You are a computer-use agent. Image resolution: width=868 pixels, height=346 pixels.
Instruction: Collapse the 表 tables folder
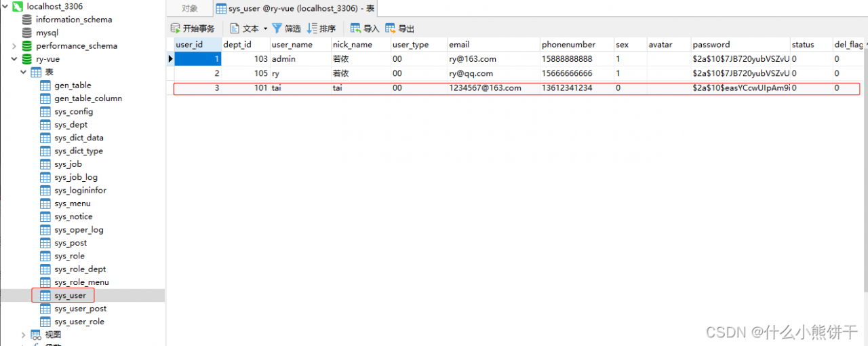tap(23, 72)
